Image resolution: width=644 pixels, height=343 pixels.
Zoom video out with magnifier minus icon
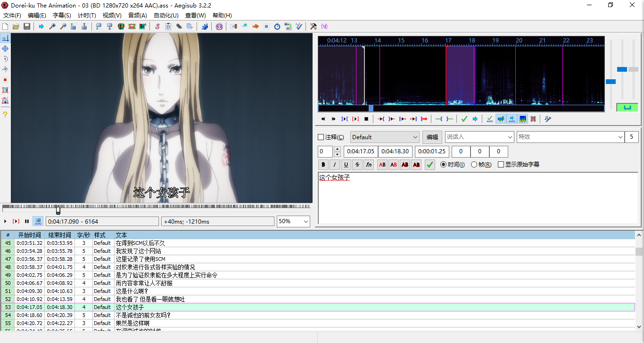pyautogui.click(x=63, y=26)
